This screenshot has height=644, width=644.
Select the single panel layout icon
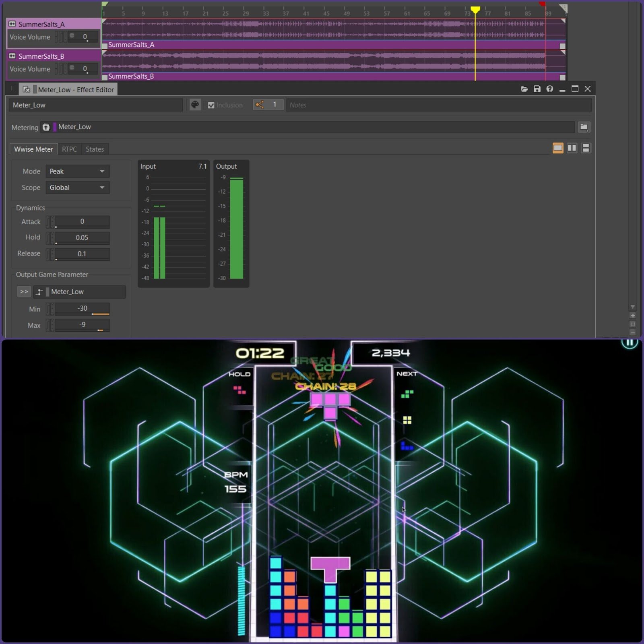[x=558, y=148]
